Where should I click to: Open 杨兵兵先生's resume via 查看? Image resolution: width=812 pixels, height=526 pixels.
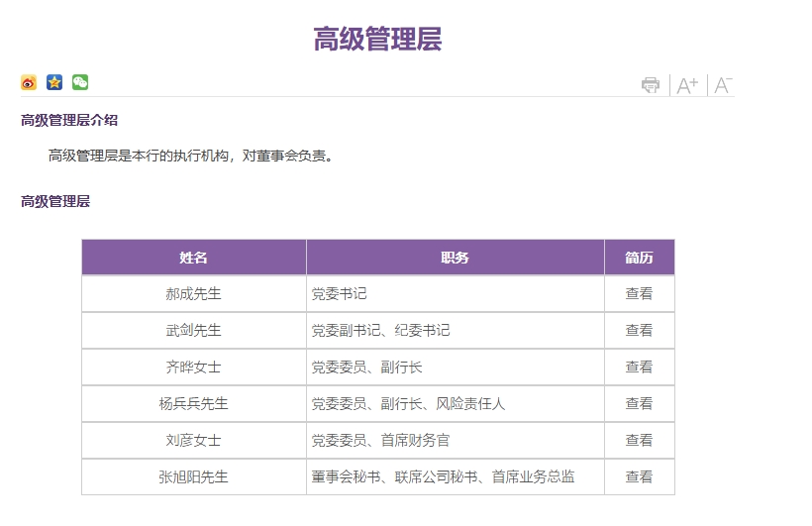click(639, 403)
